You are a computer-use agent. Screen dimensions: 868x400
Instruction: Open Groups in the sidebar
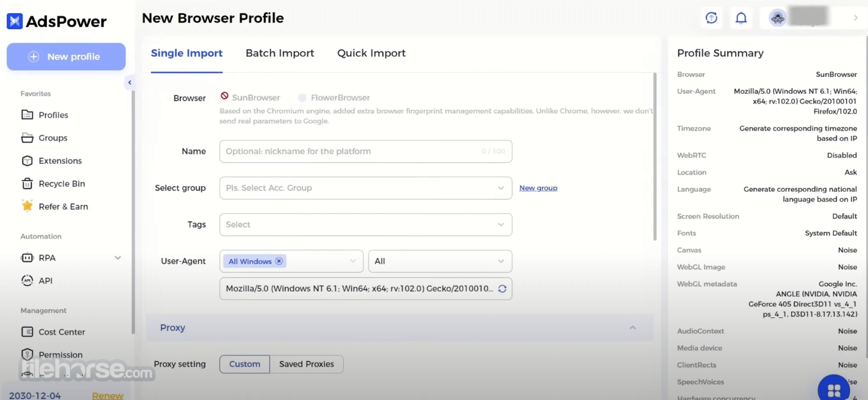[53, 138]
